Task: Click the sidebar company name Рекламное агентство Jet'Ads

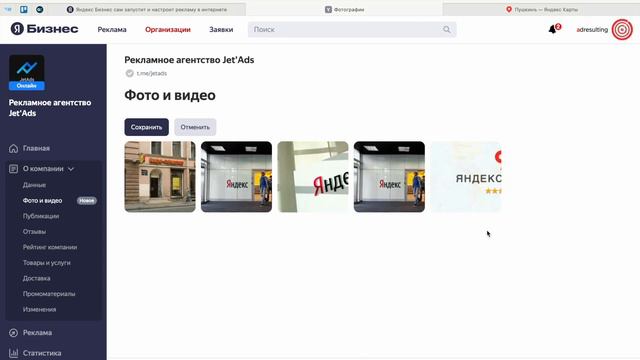Action: pyautogui.click(x=50, y=108)
